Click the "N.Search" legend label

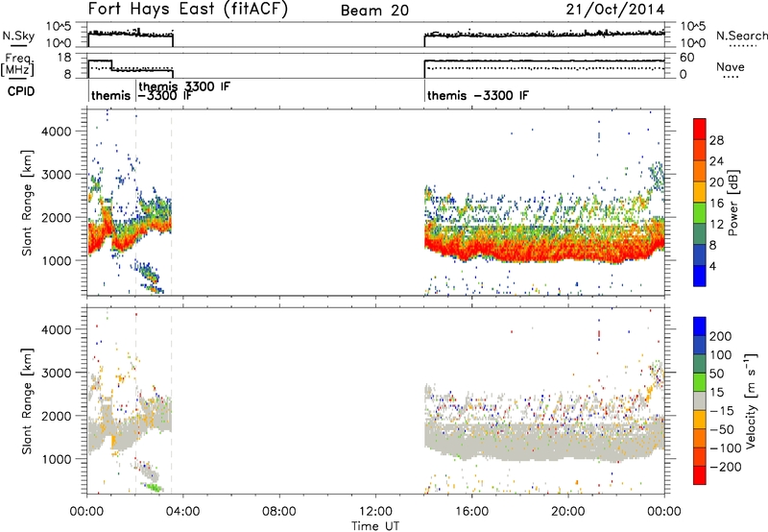click(741, 36)
